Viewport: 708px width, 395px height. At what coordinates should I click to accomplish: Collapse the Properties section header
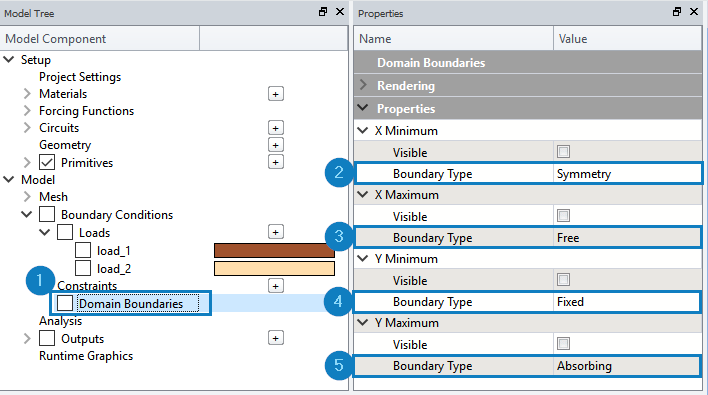click(363, 108)
